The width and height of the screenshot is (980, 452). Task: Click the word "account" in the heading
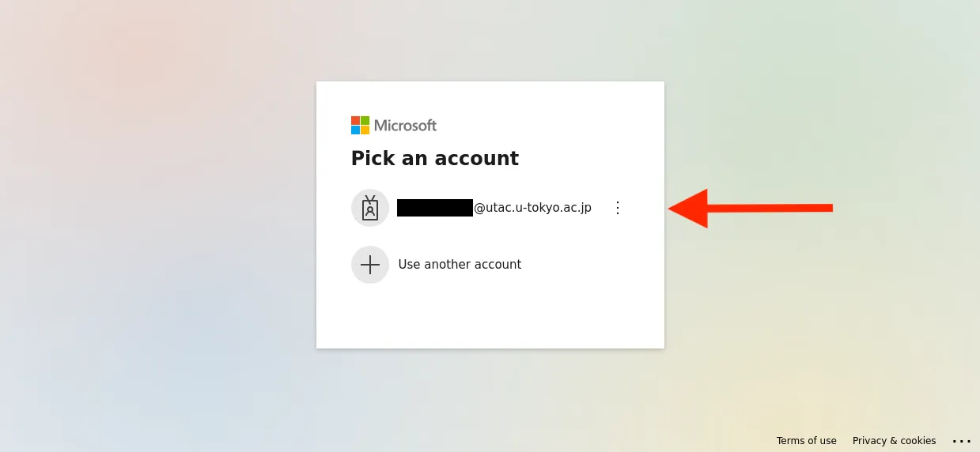[x=482, y=159]
